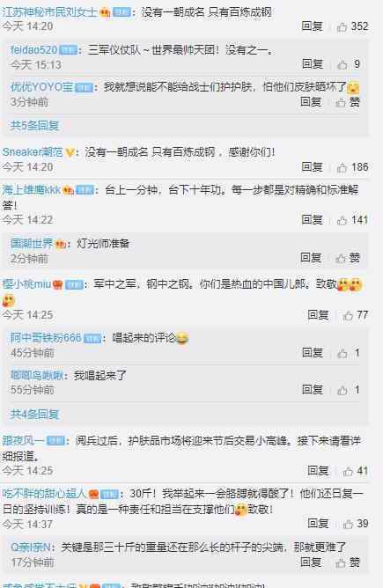Open feidao520's user profile
Viewport: 383px width, 588px height.
[x=33, y=49]
